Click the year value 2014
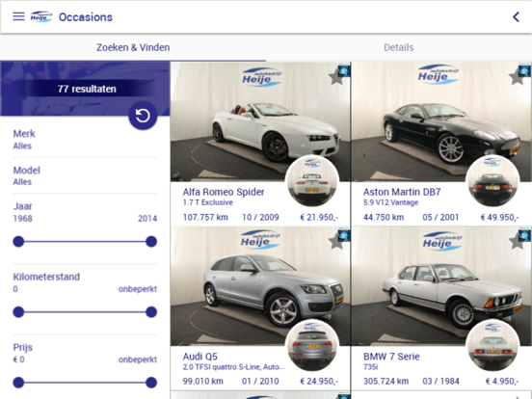This screenshot has height=399, width=532. pyautogui.click(x=147, y=219)
